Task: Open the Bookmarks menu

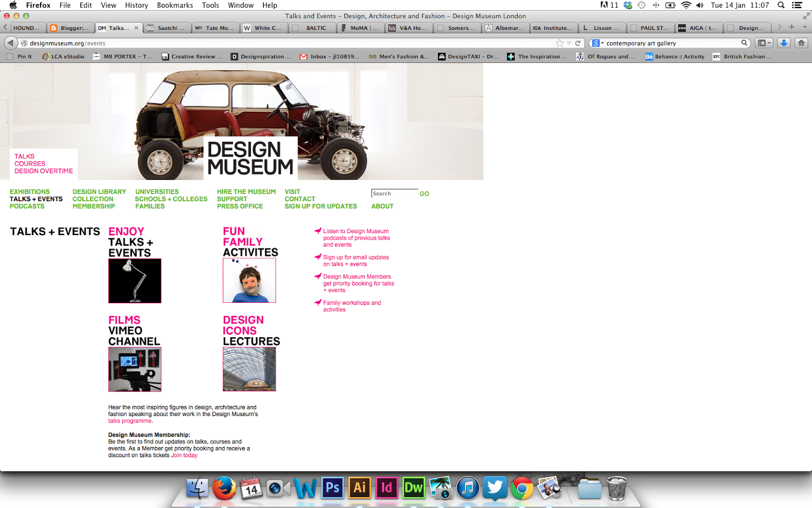Action: click(175, 5)
